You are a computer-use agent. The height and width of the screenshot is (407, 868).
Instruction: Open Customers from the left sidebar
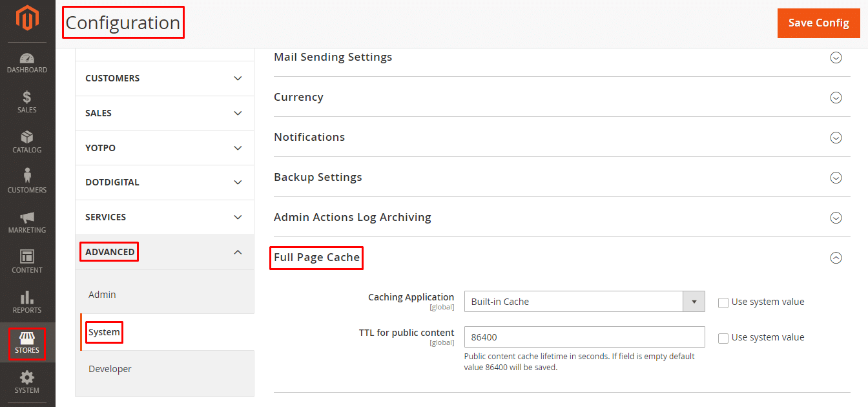click(27, 182)
